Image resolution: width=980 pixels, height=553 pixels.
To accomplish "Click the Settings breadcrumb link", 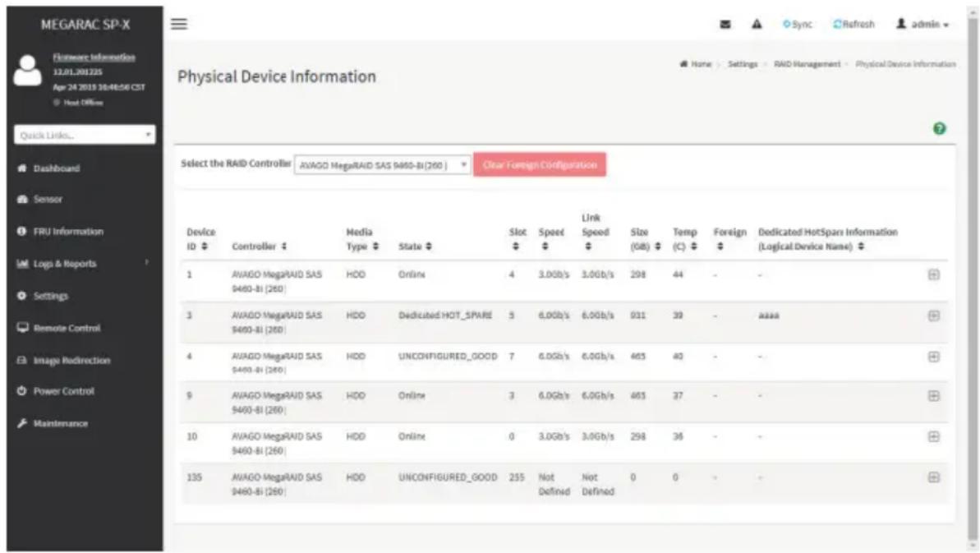I will 743,64.
